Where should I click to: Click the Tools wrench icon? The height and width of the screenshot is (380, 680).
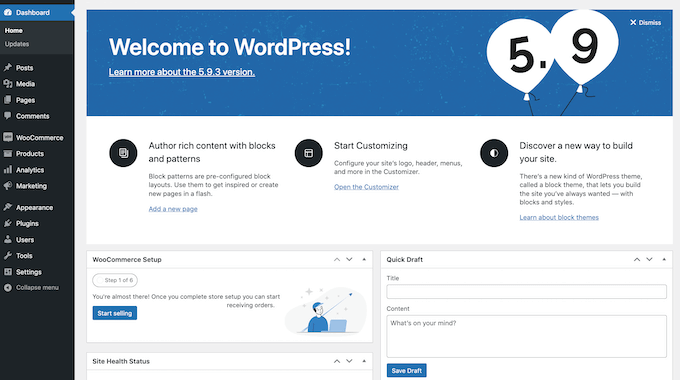7,256
